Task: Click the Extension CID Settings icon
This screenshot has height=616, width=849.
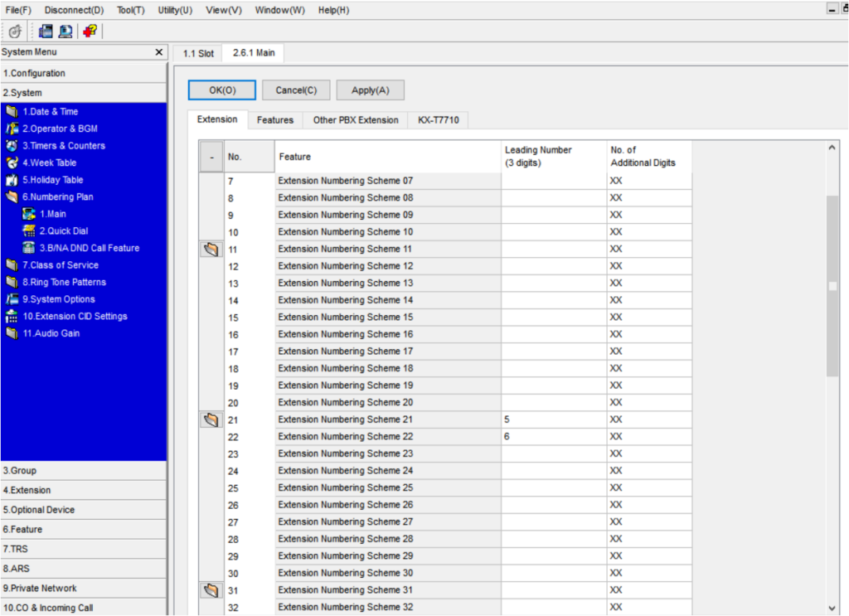Action: [x=12, y=317]
